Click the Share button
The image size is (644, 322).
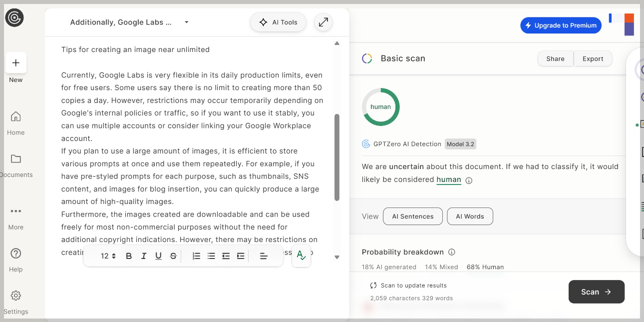click(555, 58)
